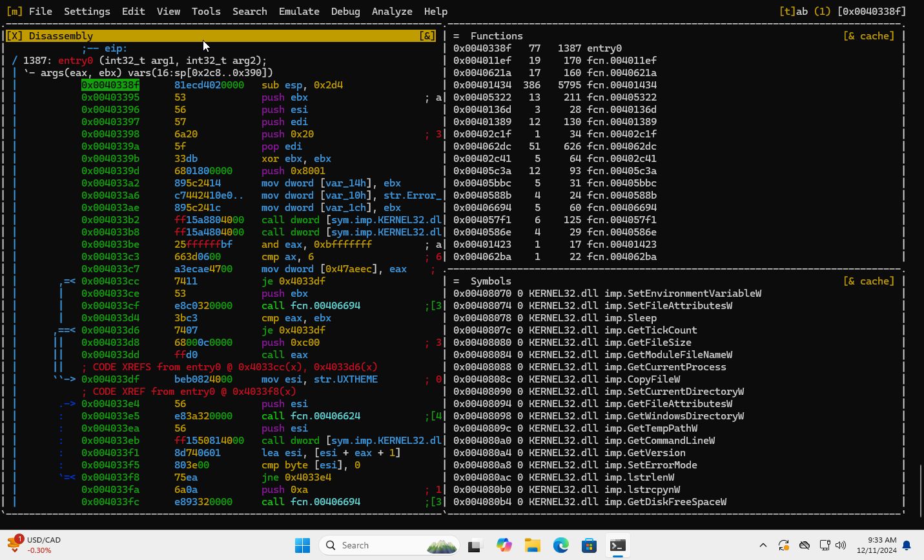The width and height of the screenshot is (924, 560).
Task: Open the notification bell in the system tray
Action: 907,545
